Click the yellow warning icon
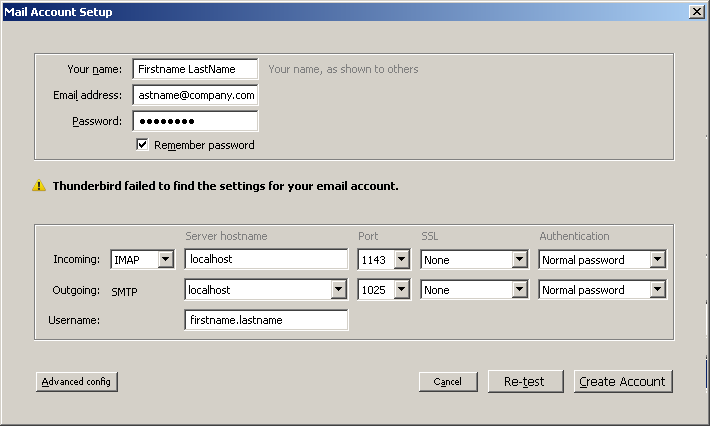 click(39, 186)
